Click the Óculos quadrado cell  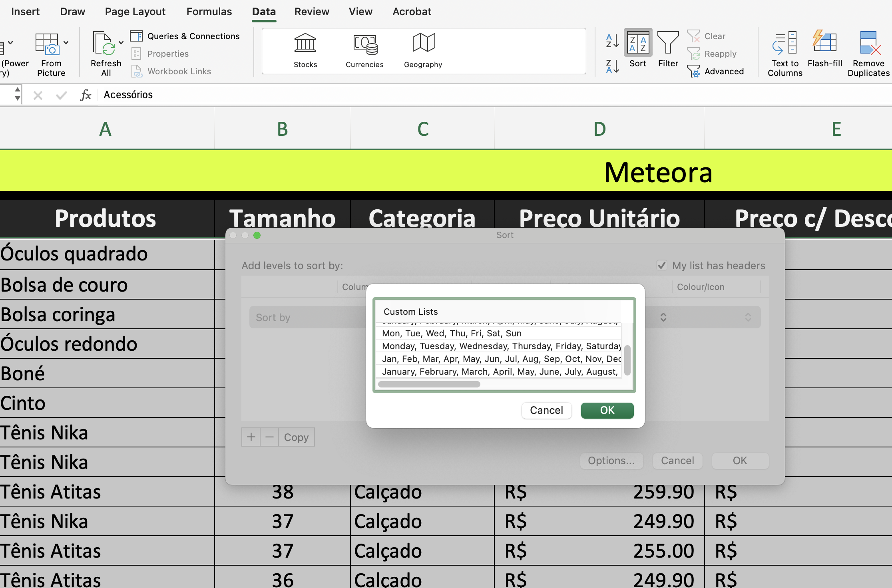pos(107,254)
